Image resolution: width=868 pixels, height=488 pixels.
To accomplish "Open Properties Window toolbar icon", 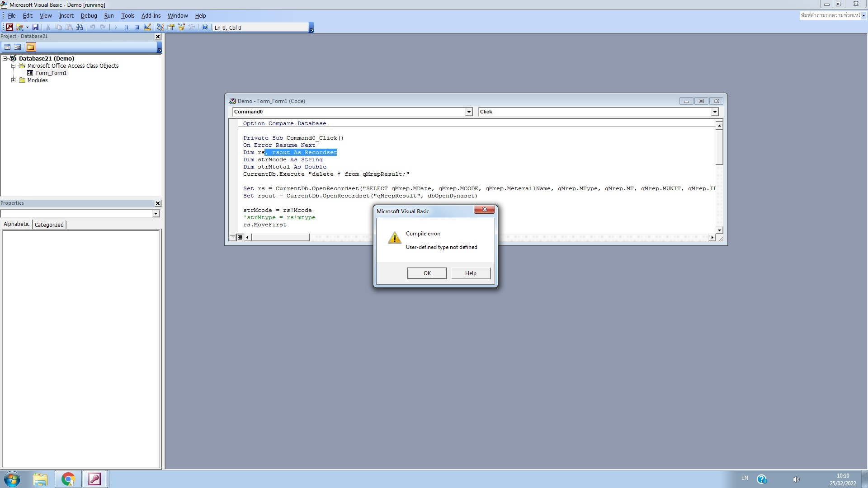I will tap(171, 28).
